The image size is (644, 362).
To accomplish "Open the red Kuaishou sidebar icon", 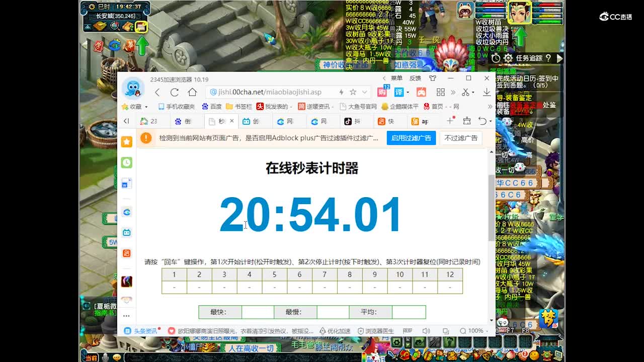I will tap(126, 253).
